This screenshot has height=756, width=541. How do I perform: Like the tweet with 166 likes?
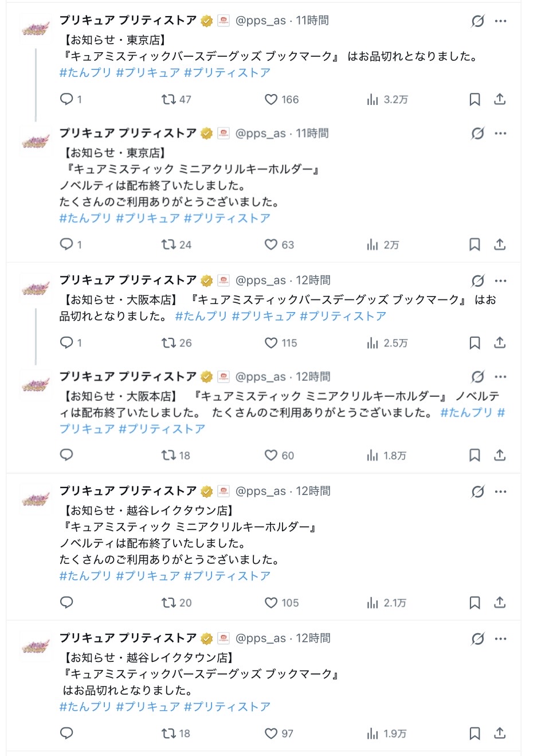click(271, 100)
